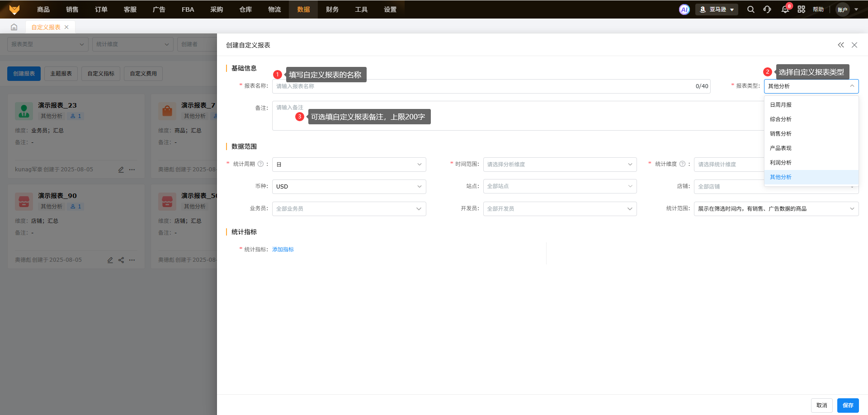Viewport: 868px width, 415px height.
Task: Click the 演示报表_90 card icon
Action: [24, 201]
